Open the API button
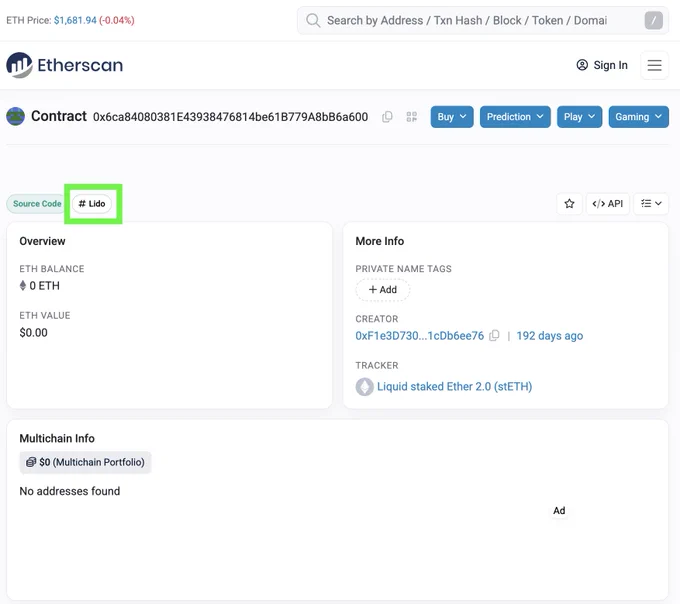Screen dimensions: 680x604 (x=608, y=203)
